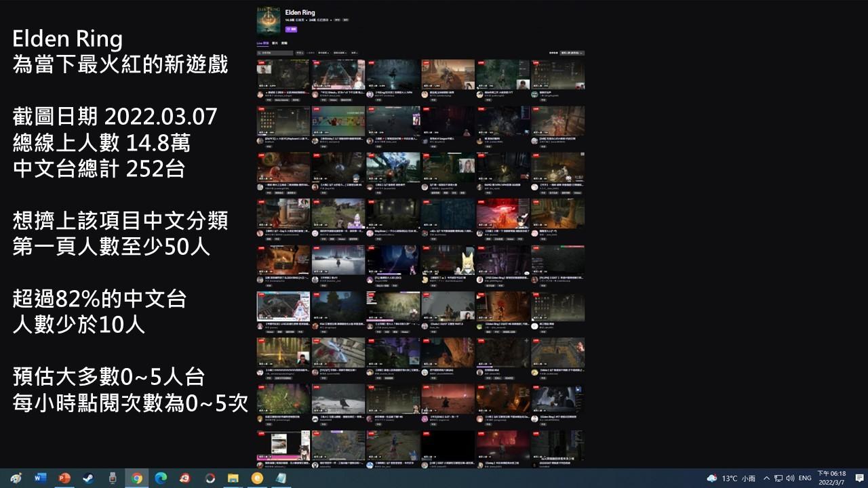Open network status tray icon
Image resolution: width=868 pixels, height=488 pixels.
(778, 479)
